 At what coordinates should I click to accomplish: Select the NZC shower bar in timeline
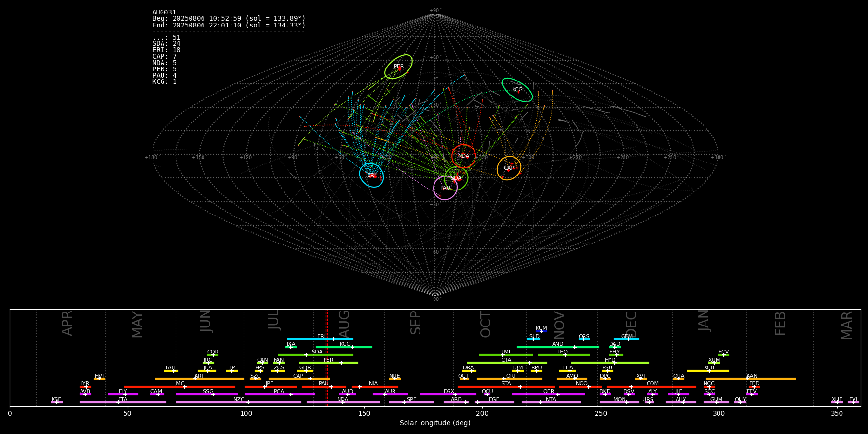point(239,402)
